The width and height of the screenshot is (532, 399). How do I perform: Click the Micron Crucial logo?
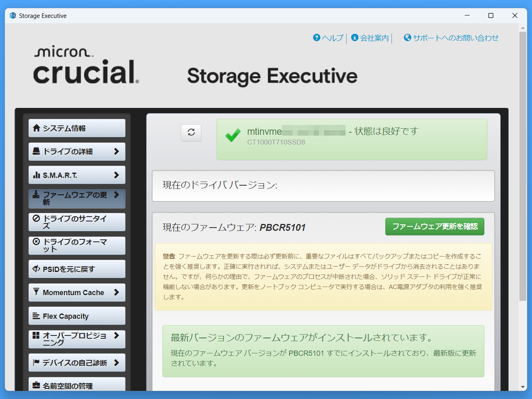tap(86, 65)
